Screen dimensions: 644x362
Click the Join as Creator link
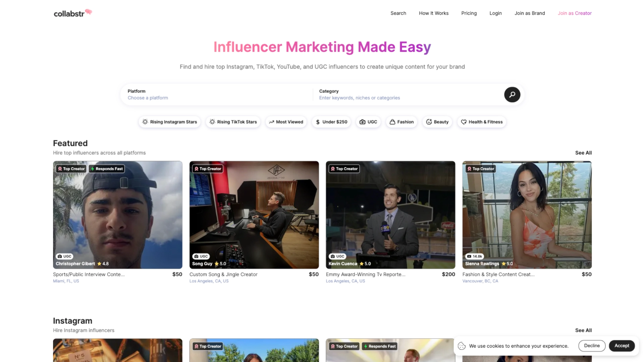tap(574, 13)
